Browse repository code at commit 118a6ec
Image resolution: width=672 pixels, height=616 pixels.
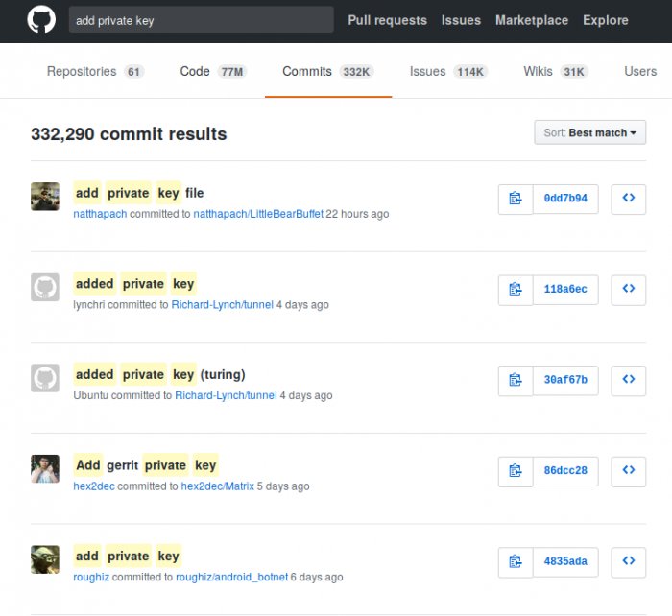click(x=628, y=290)
